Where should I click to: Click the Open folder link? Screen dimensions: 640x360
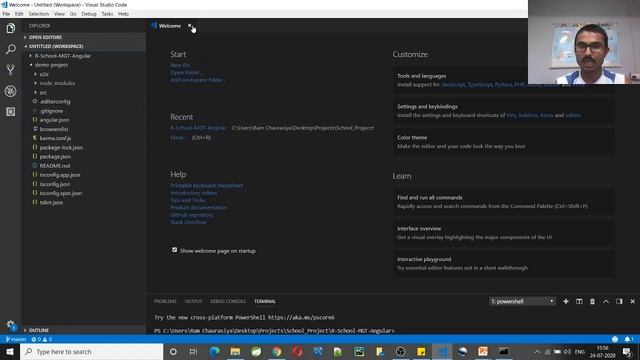(x=186, y=72)
